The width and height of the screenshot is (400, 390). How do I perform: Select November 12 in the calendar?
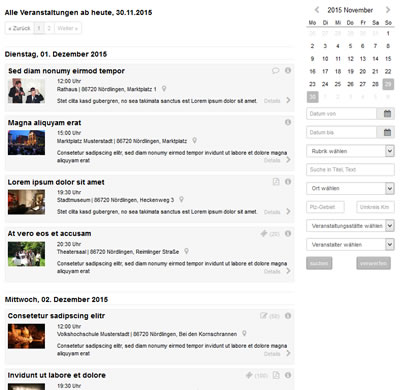point(350,59)
